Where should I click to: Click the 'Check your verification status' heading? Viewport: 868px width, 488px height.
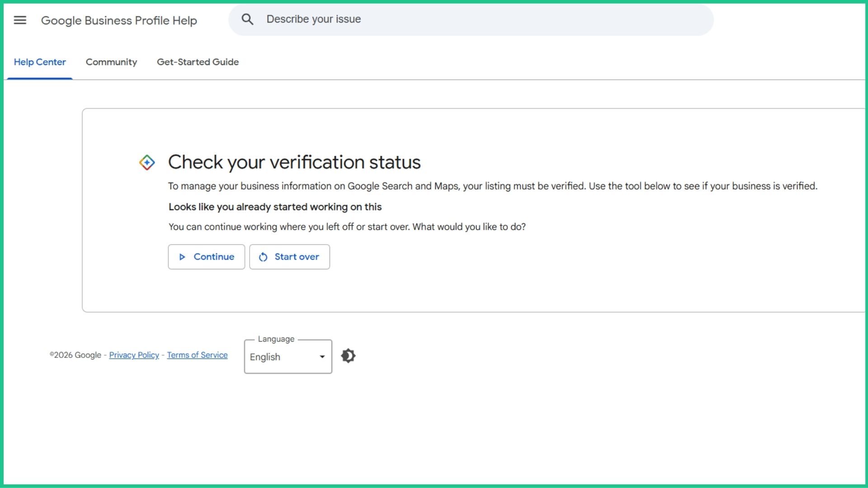[294, 162]
